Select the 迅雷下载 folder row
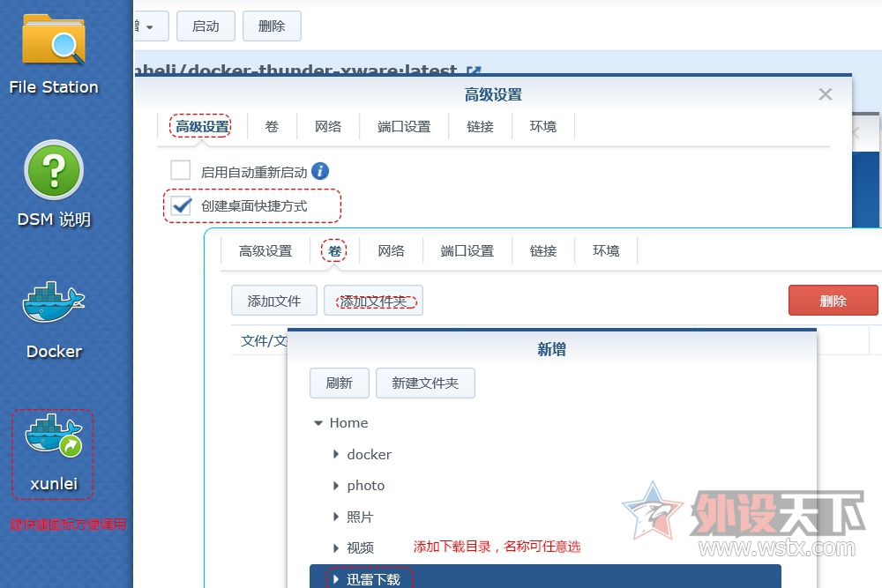This screenshot has height=588, width=882. click(x=545, y=577)
